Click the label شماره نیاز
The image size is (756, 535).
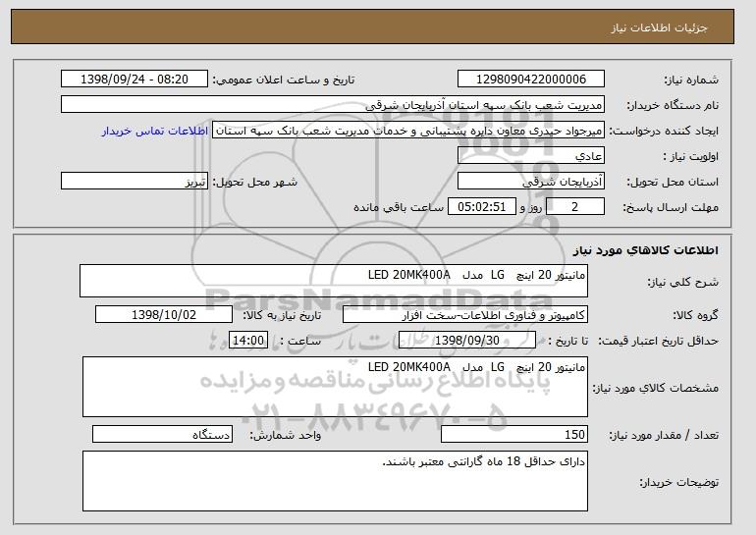tap(691, 80)
